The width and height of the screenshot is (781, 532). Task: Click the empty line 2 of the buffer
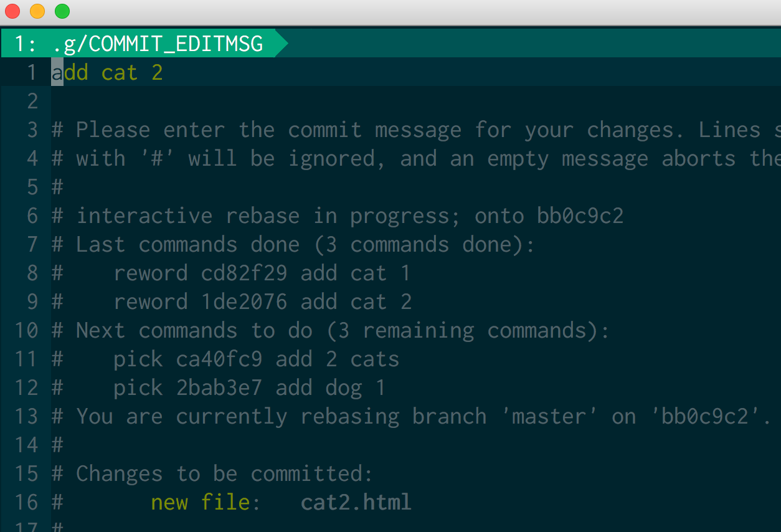[x=249, y=101]
